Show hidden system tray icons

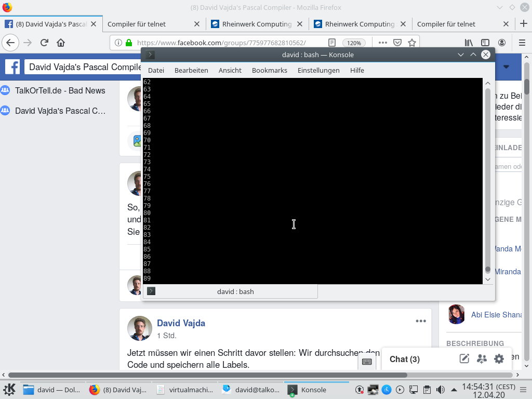454,390
